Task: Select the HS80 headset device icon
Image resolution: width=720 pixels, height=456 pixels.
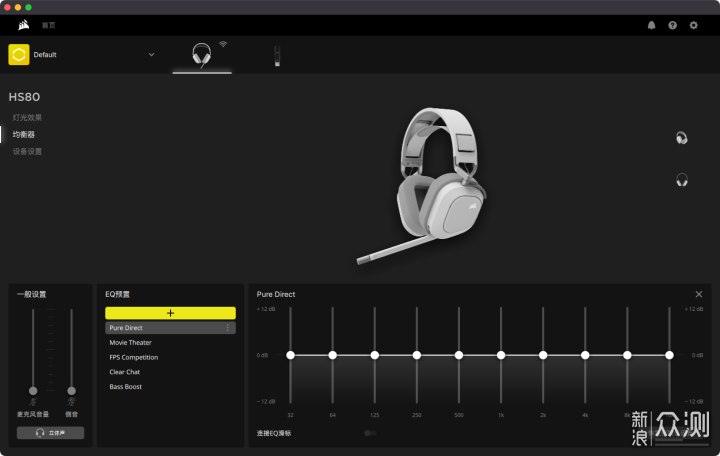Action: [x=202, y=55]
